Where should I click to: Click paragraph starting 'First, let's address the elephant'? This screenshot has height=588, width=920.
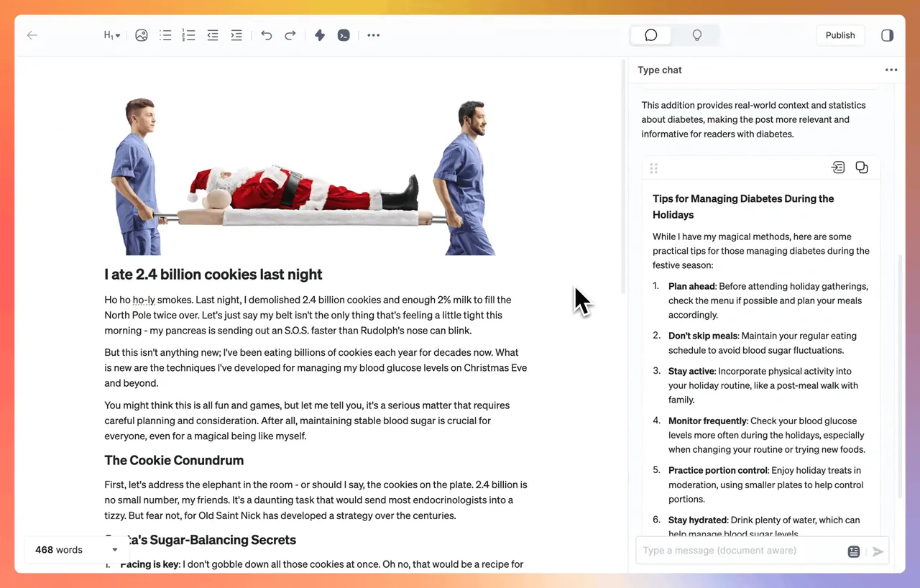click(316, 500)
